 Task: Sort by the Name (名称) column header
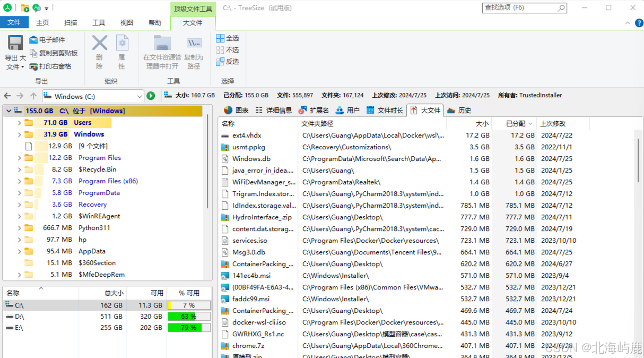(x=258, y=123)
